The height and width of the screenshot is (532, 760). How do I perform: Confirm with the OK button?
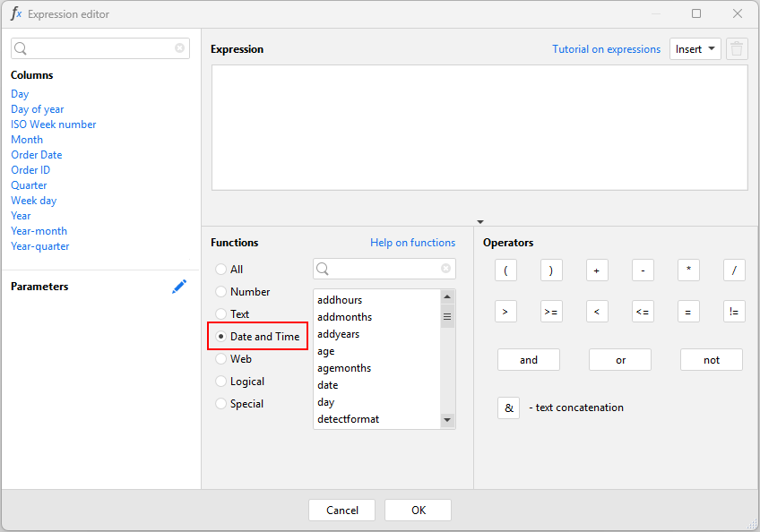418,511
